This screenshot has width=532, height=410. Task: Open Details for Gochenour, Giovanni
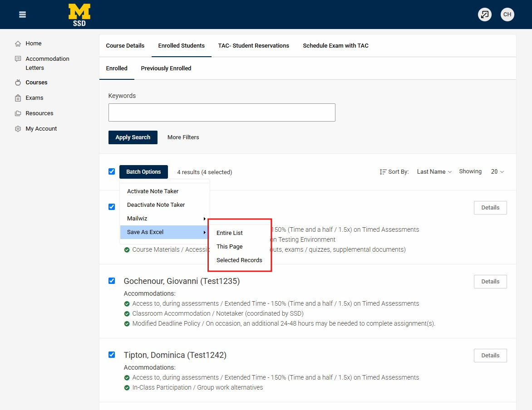[490, 282]
